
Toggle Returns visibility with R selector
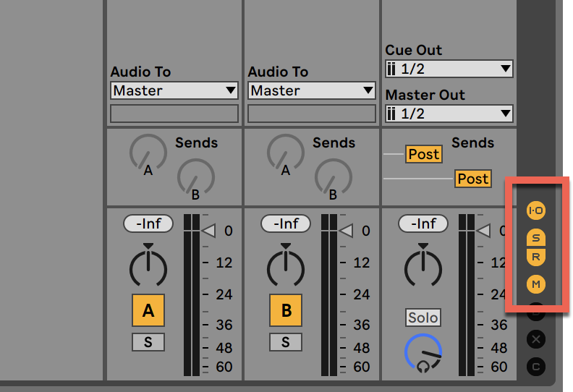536,256
